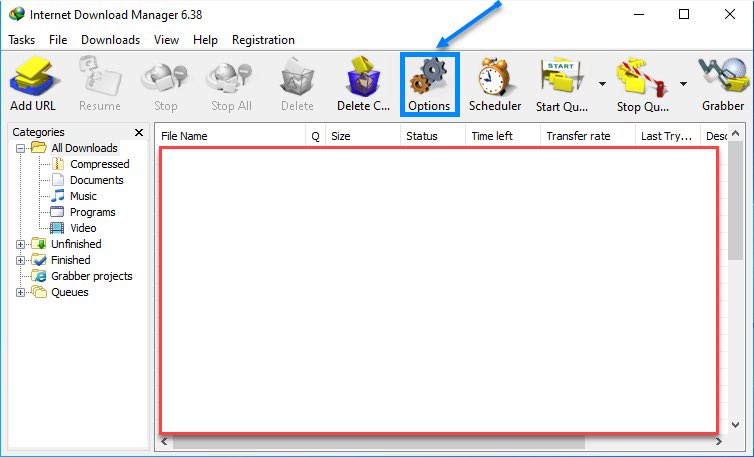Select the All Downloads category
This screenshot has height=457, width=754.
pos(85,148)
